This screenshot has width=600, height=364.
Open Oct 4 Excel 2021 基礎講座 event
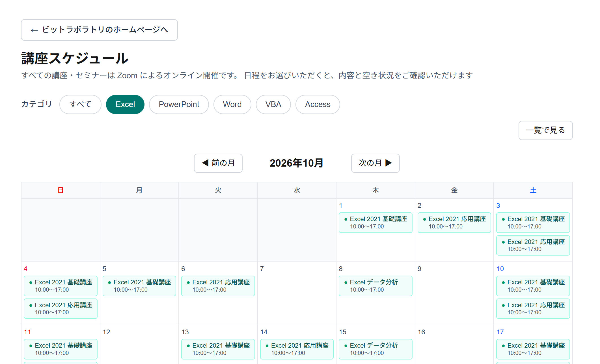tap(61, 286)
